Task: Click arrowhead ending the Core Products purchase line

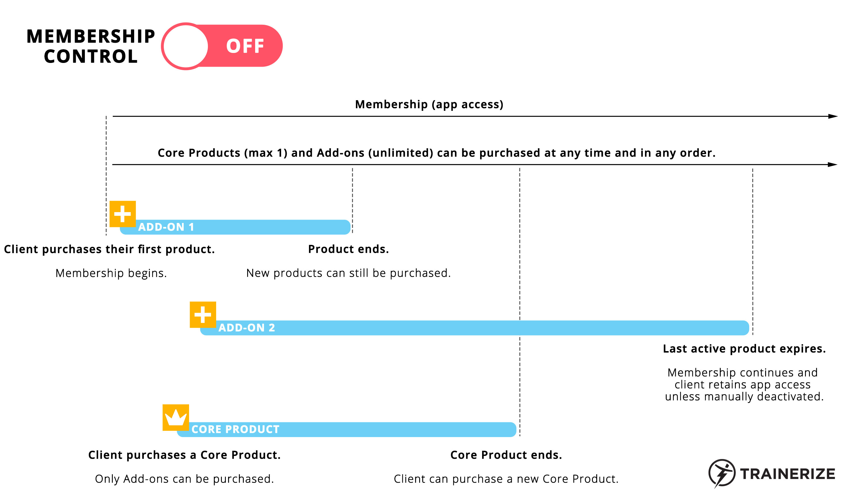Action: (x=832, y=165)
